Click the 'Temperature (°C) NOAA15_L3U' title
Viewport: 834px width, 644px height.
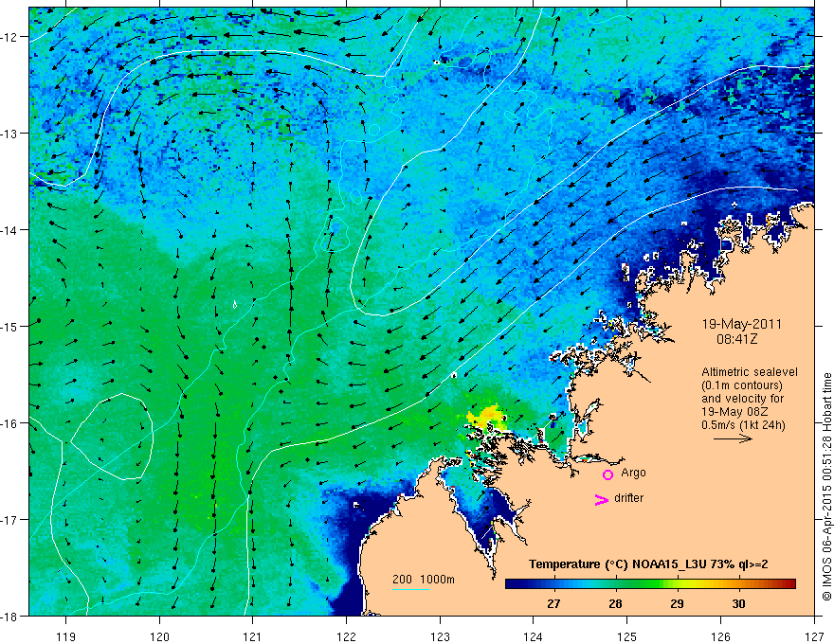(x=618, y=564)
